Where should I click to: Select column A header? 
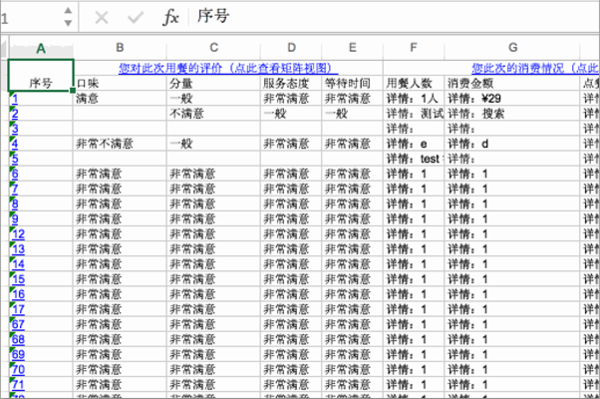coord(41,48)
